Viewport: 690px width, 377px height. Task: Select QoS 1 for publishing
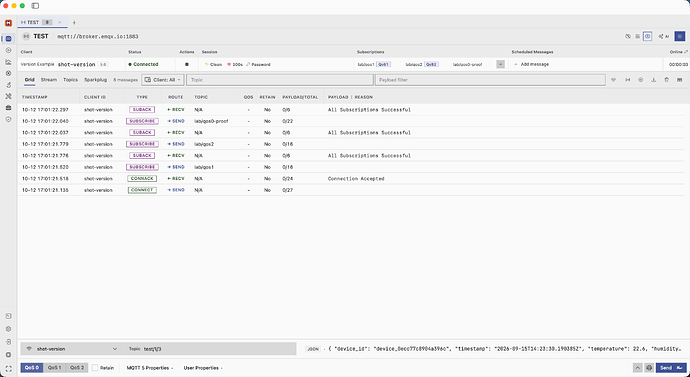pyautogui.click(x=55, y=368)
